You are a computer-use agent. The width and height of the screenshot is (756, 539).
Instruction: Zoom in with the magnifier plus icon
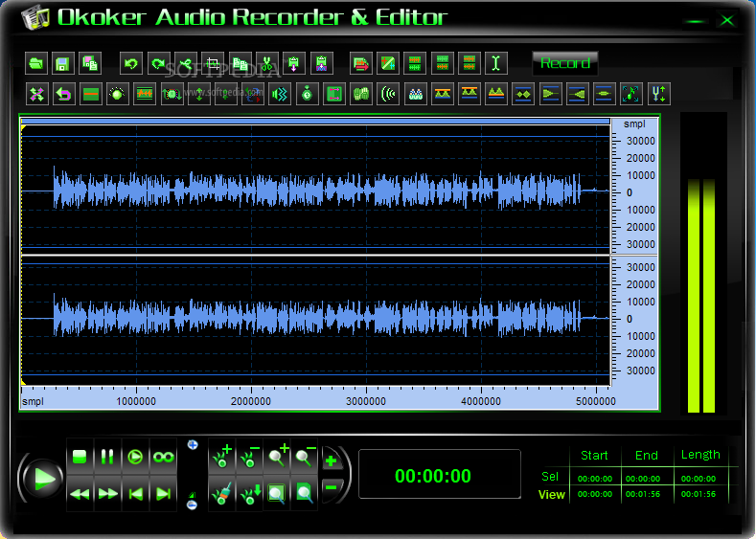click(278, 457)
